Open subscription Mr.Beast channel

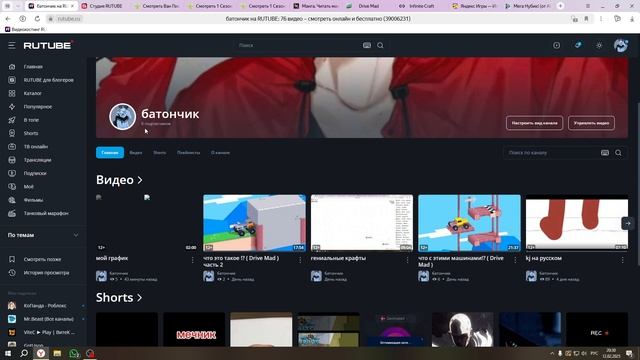coord(48,319)
